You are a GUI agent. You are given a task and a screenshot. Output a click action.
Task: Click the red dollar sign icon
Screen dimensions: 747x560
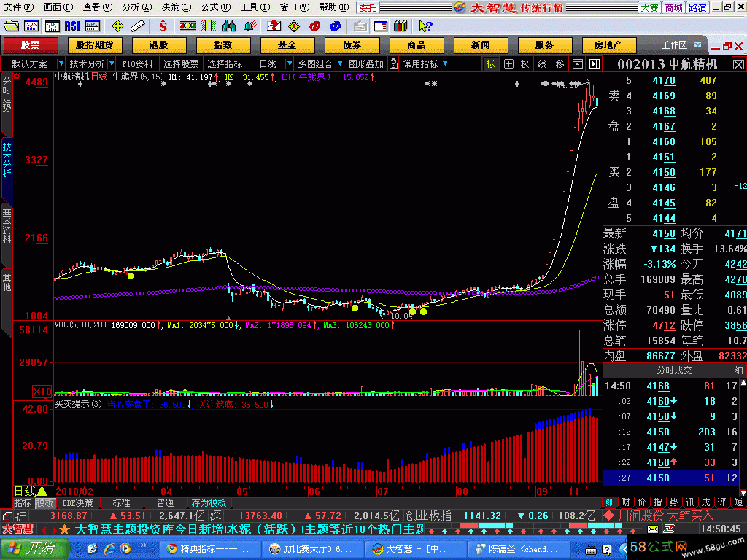(x=163, y=26)
